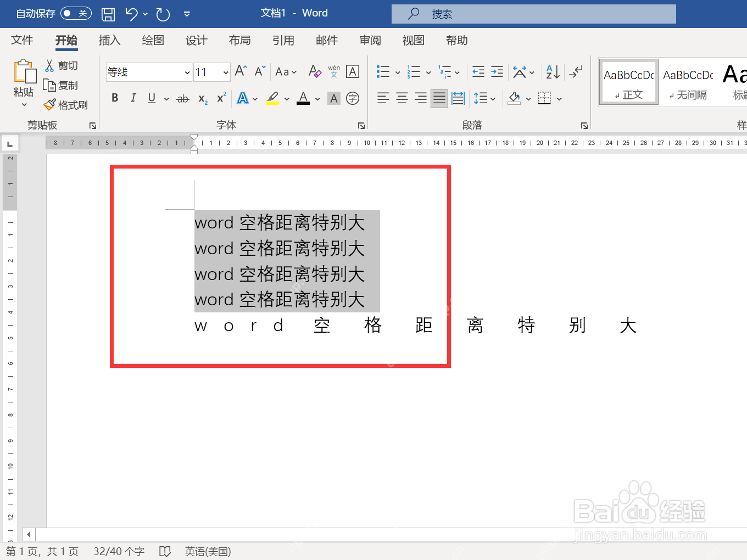This screenshot has height=560, width=747.
Task: Click the language 英语(美国) status
Action: (208, 551)
